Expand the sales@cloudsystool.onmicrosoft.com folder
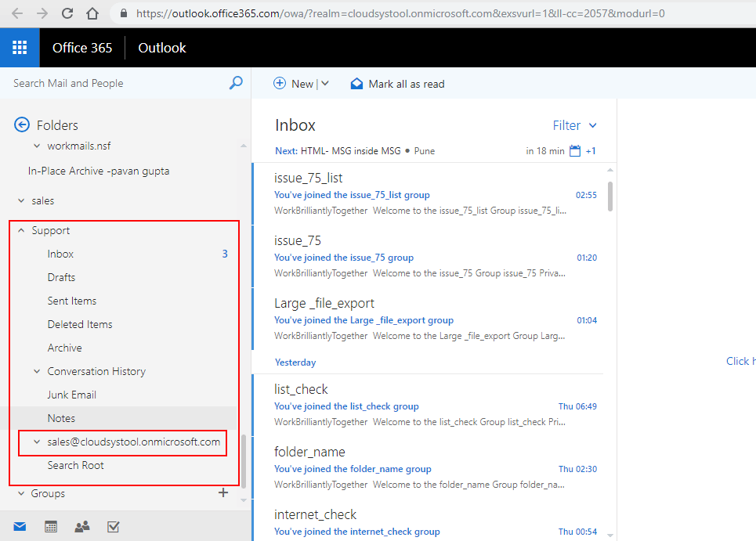Image resolution: width=756 pixels, height=541 pixels. (37, 442)
